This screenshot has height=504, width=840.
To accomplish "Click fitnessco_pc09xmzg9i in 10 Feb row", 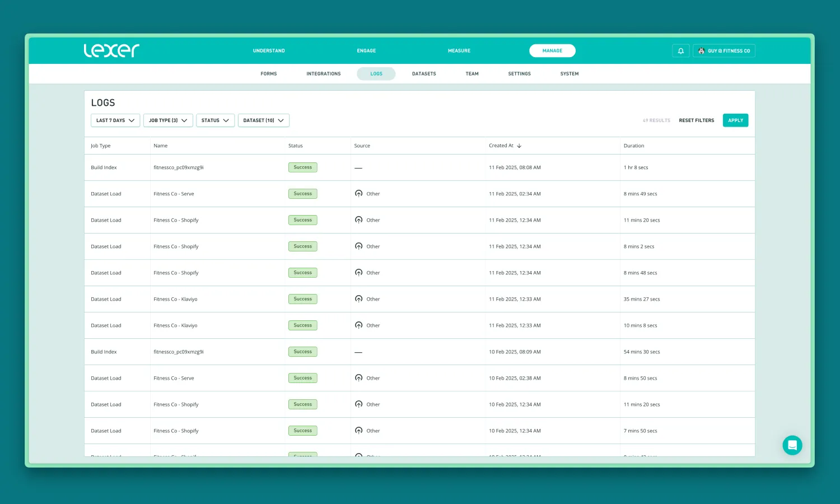I will [179, 352].
